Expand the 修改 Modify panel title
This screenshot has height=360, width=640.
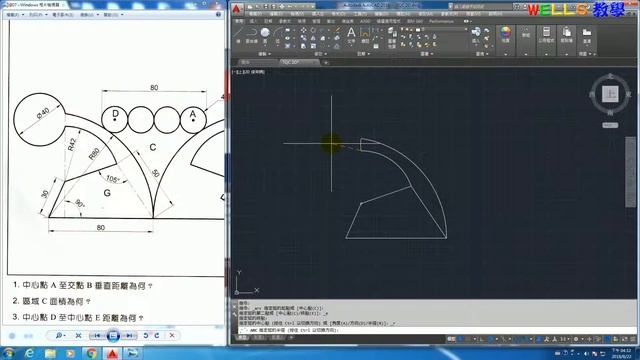tap(320, 54)
